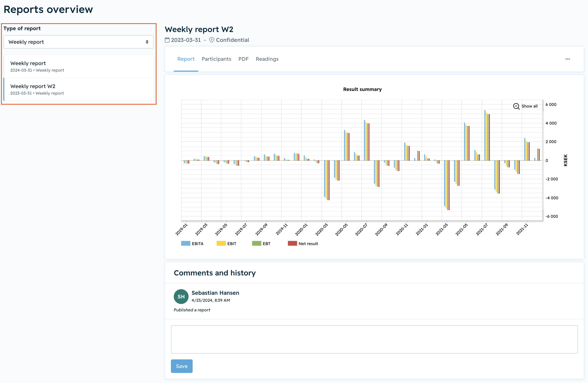Open the PDF tab
The height and width of the screenshot is (383, 588).
[243, 59]
